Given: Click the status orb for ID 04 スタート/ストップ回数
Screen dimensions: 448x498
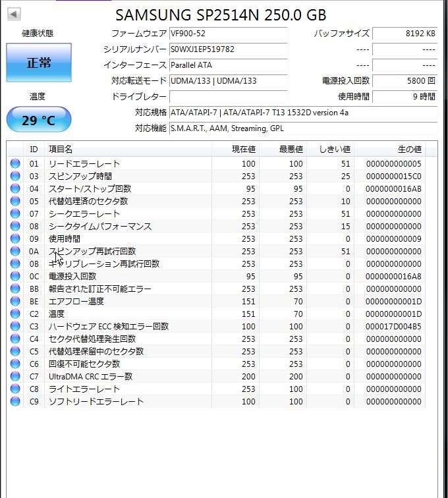Looking at the screenshot, I should point(15,188).
